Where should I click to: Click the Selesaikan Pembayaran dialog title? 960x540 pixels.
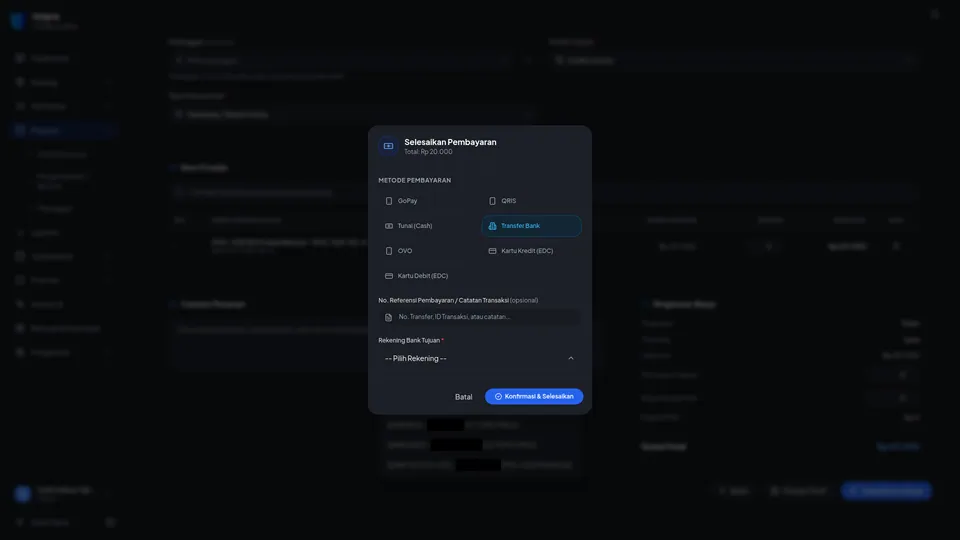point(450,142)
